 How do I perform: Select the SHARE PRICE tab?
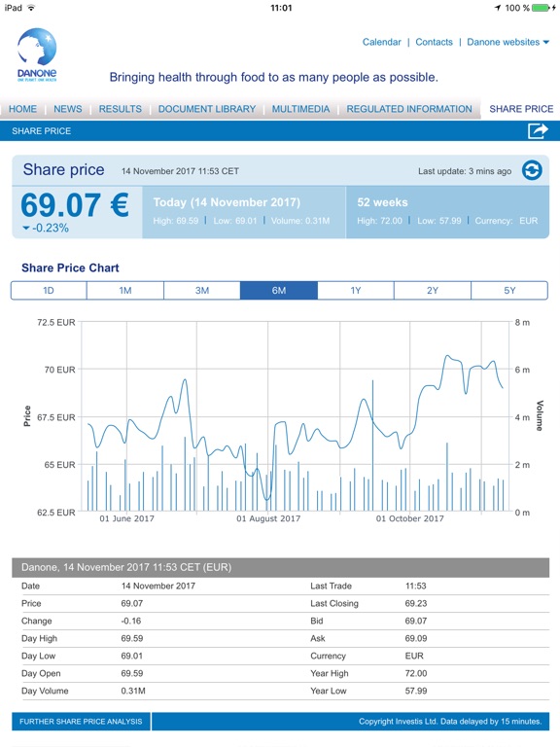(521, 109)
